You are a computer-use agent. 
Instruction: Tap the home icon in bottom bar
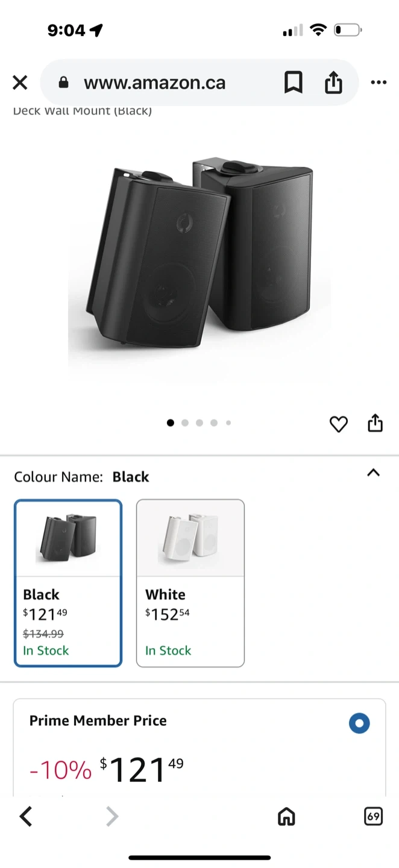click(x=286, y=817)
